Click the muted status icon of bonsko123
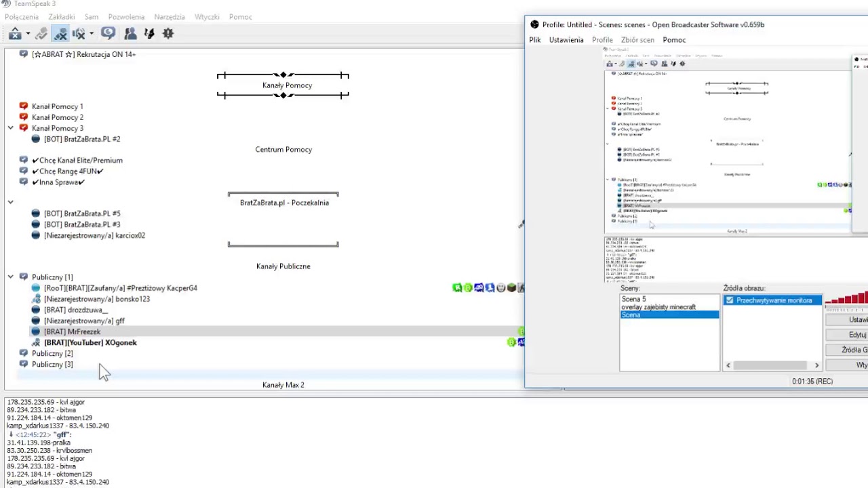This screenshot has width=868, height=488. [36, 299]
